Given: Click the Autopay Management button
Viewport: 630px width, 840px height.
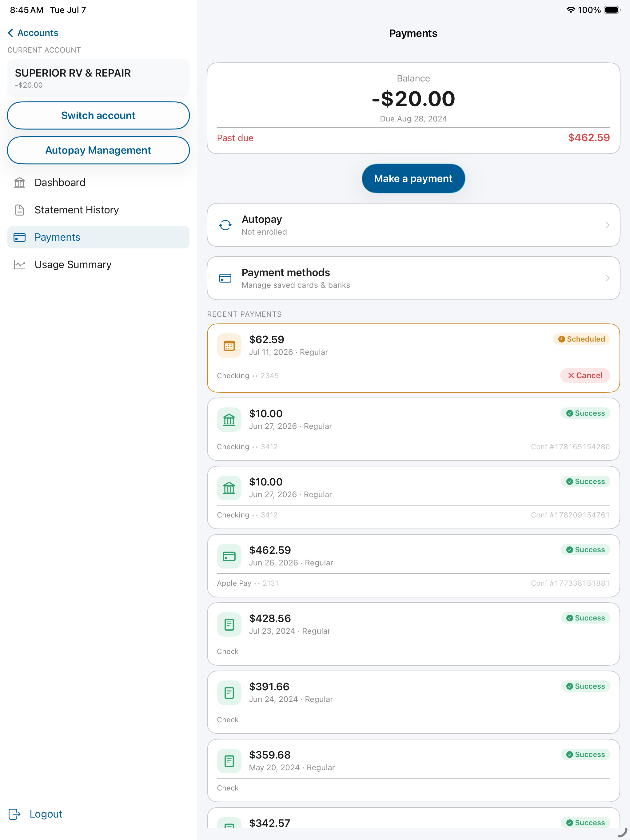Looking at the screenshot, I should 98,150.
